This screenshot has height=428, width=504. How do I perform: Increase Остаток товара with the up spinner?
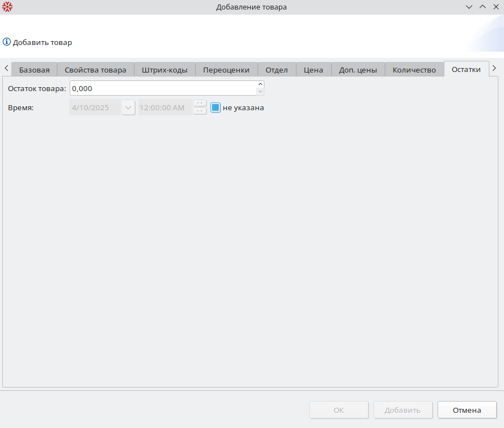(260, 85)
